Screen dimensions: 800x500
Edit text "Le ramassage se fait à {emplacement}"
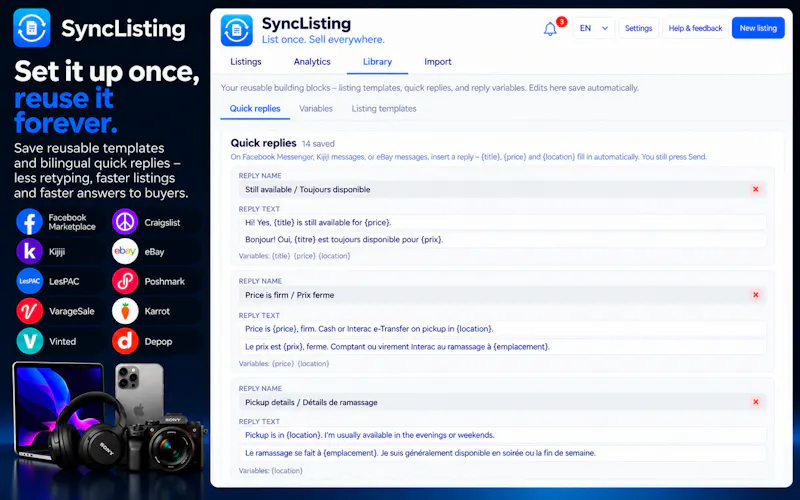(x=503, y=453)
